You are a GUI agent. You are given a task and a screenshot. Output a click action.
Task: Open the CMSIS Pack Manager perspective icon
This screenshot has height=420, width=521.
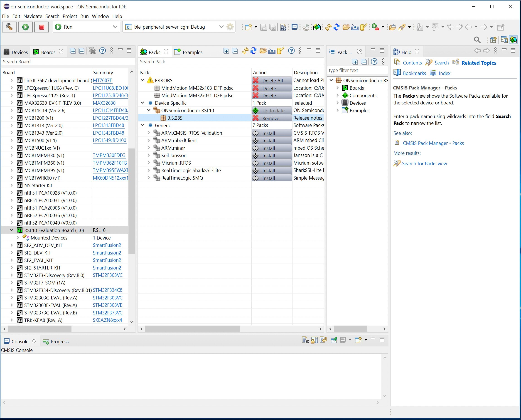(513, 40)
